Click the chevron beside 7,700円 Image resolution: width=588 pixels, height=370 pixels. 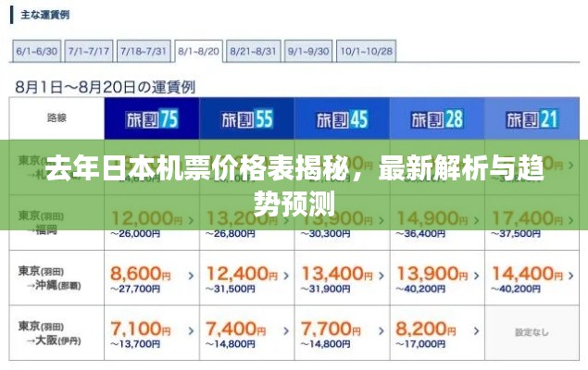point(382,331)
